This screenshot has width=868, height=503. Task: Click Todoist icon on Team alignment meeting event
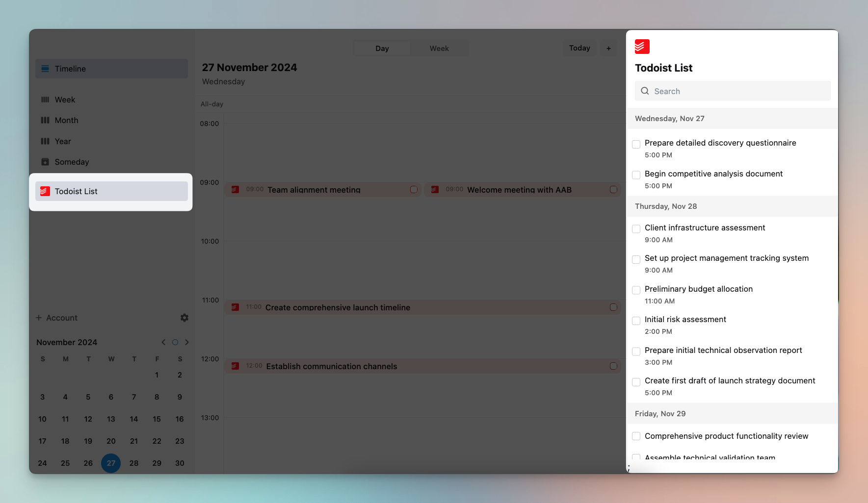pos(236,189)
